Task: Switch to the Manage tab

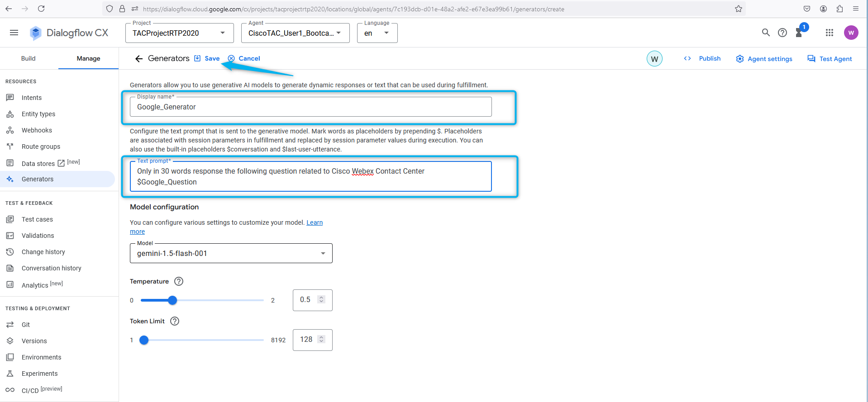Action: tap(88, 58)
